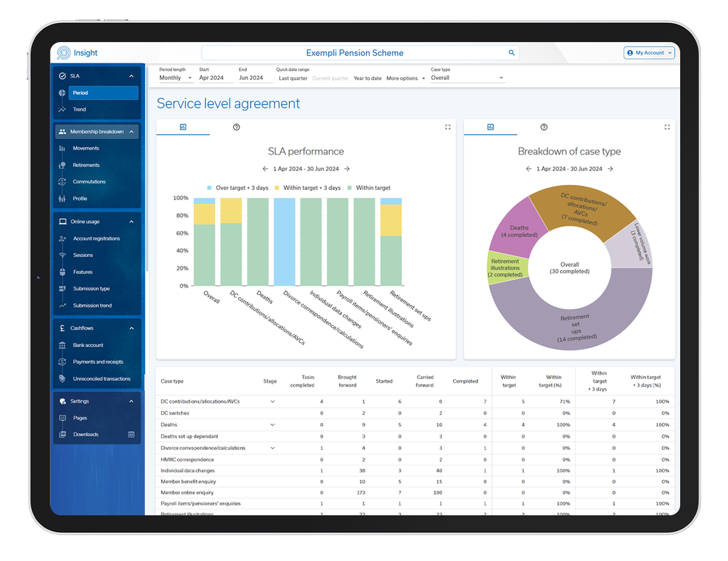Expand the Deaths table row

point(273,424)
